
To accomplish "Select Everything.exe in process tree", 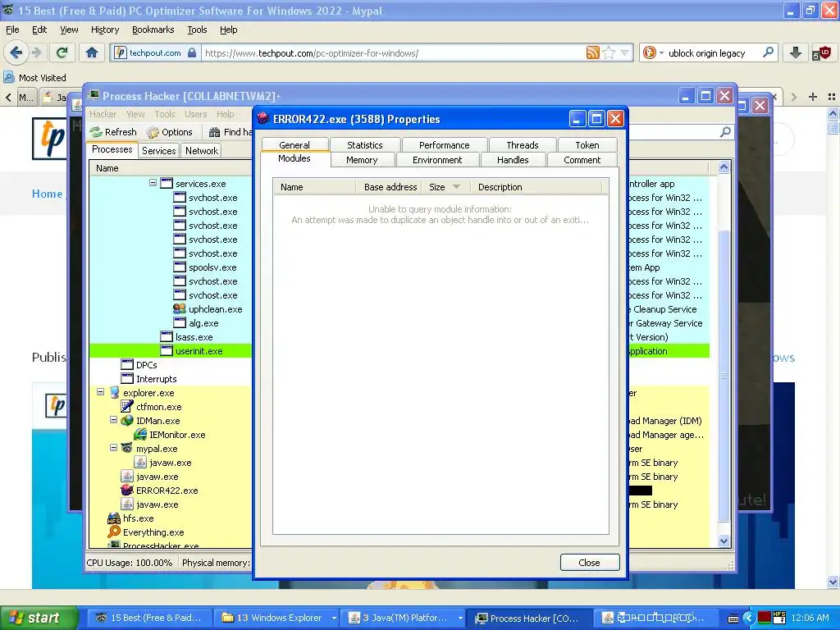I will [x=153, y=532].
